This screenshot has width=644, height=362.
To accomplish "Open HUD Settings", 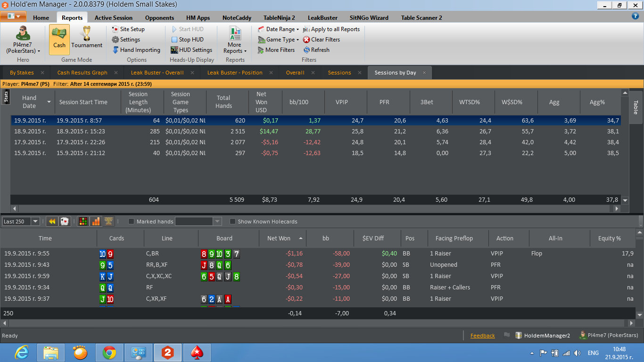I will (191, 50).
